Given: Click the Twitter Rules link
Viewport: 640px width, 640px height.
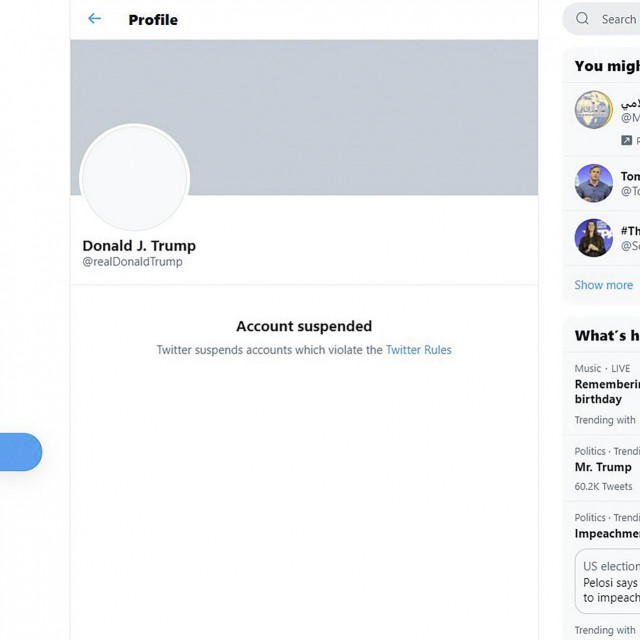Looking at the screenshot, I should pos(418,350).
